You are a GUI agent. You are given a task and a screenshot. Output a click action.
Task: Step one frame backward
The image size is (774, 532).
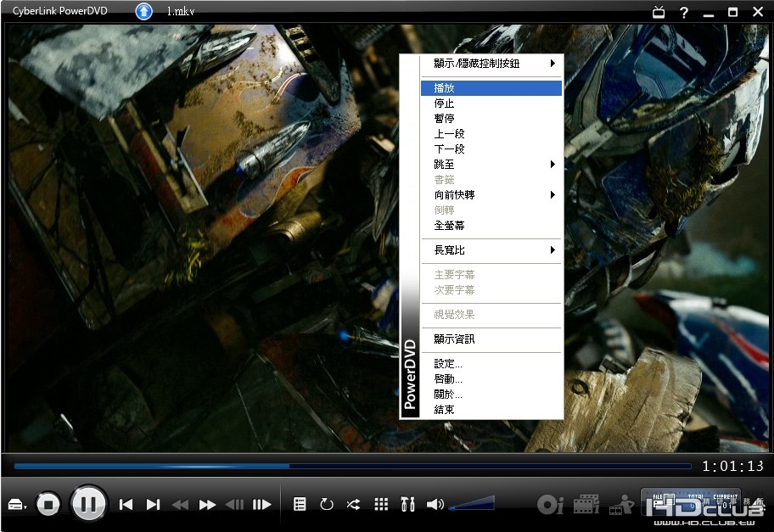tap(234, 504)
